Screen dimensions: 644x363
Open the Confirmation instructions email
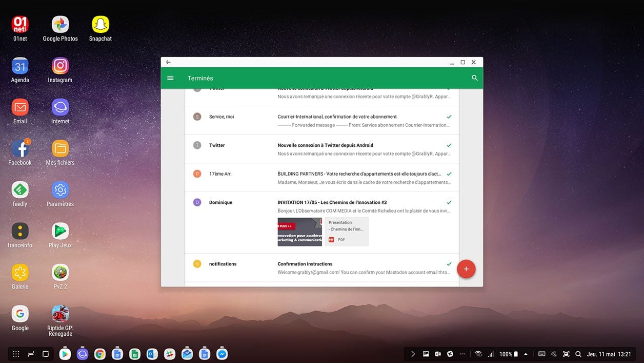(322, 268)
